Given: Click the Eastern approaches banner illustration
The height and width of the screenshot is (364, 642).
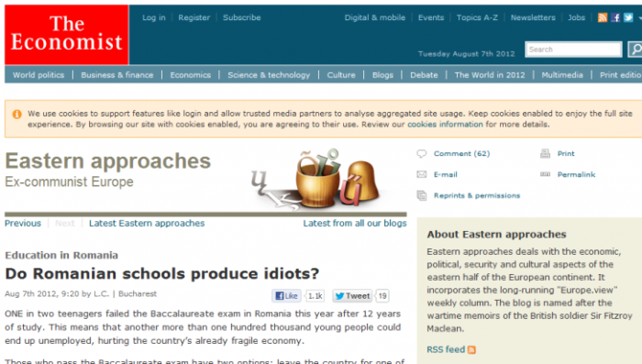Looking at the screenshot, I should point(316,179).
